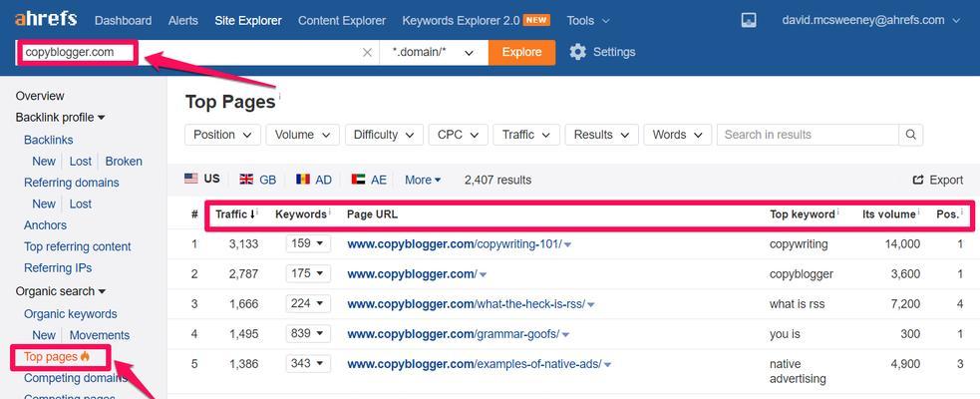
Task: Collapse the Organic search section
Action: click(x=61, y=291)
